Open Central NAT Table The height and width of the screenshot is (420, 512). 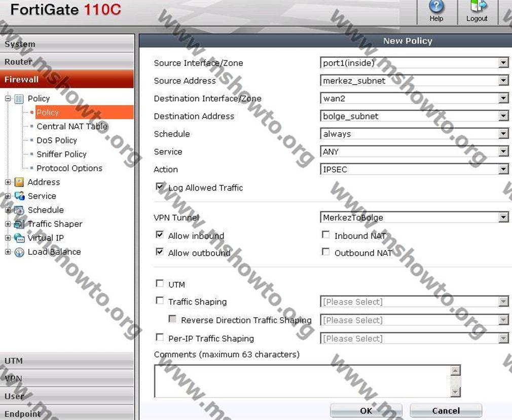pyautogui.click(x=72, y=126)
